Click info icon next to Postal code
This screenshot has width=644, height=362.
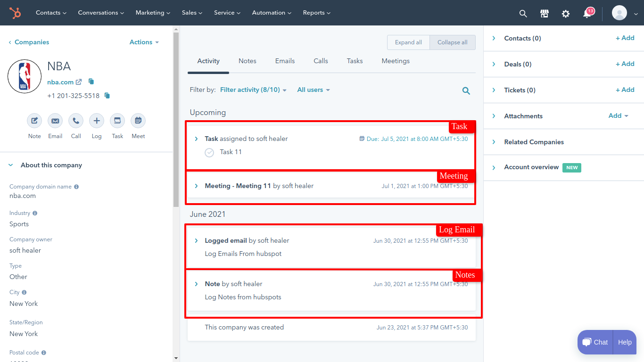(x=44, y=353)
